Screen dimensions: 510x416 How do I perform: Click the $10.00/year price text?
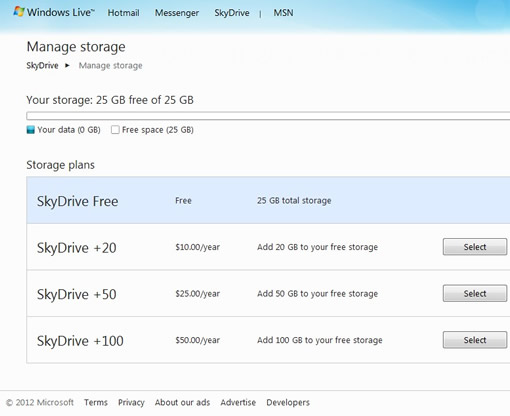198,247
